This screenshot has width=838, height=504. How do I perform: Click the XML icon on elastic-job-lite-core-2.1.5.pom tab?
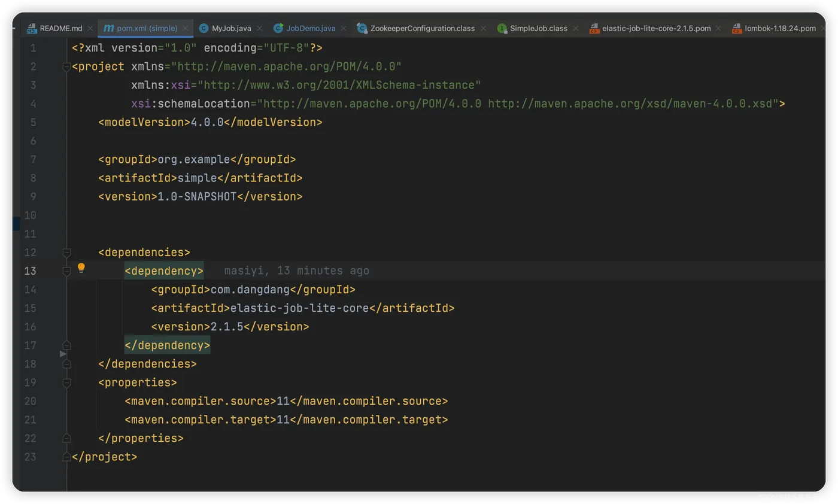(x=594, y=28)
